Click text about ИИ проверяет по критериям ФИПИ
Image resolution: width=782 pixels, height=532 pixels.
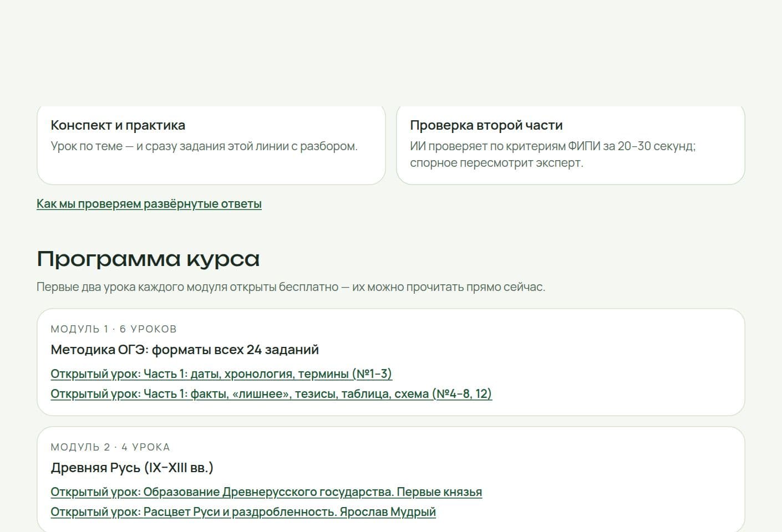(553, 155)
